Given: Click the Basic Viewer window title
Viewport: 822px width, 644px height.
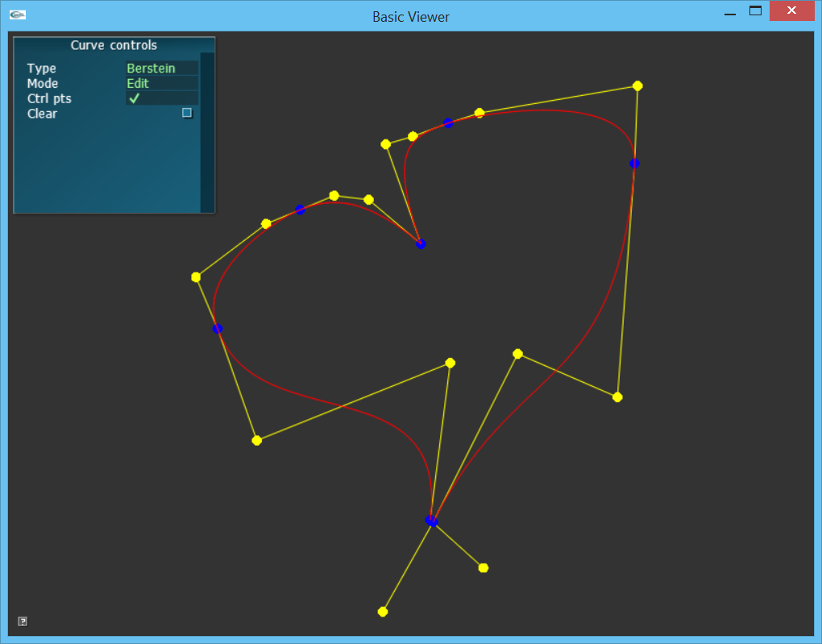Looking at the screenshot, I should click(410, 17).
